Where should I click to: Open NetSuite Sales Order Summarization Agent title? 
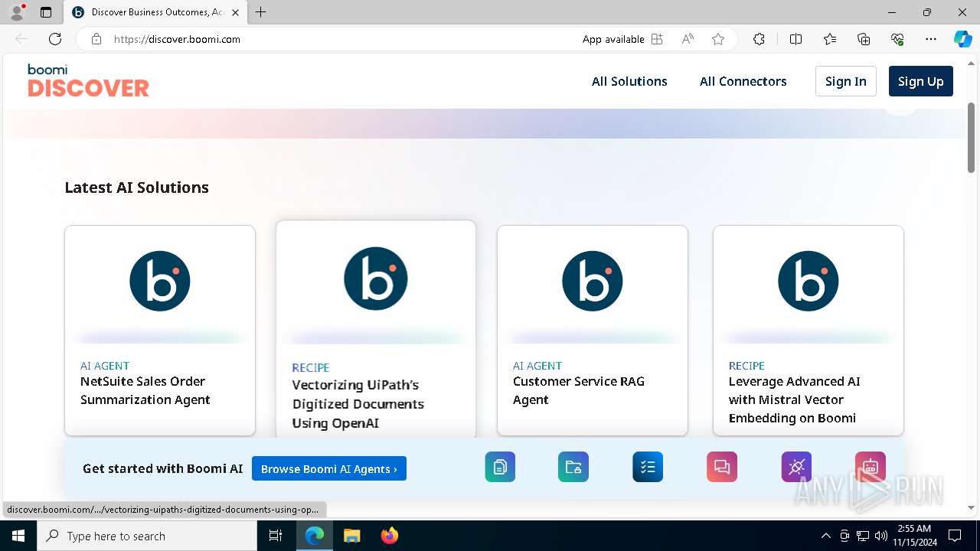pos(145,390)
